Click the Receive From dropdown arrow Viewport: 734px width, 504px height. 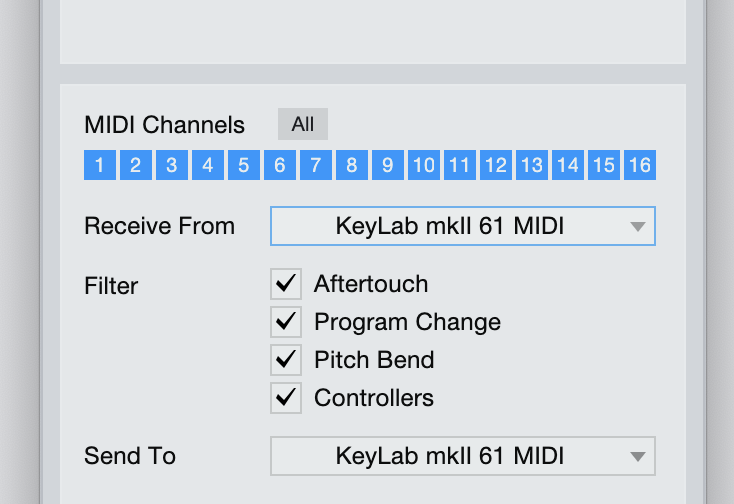point(638,227)
